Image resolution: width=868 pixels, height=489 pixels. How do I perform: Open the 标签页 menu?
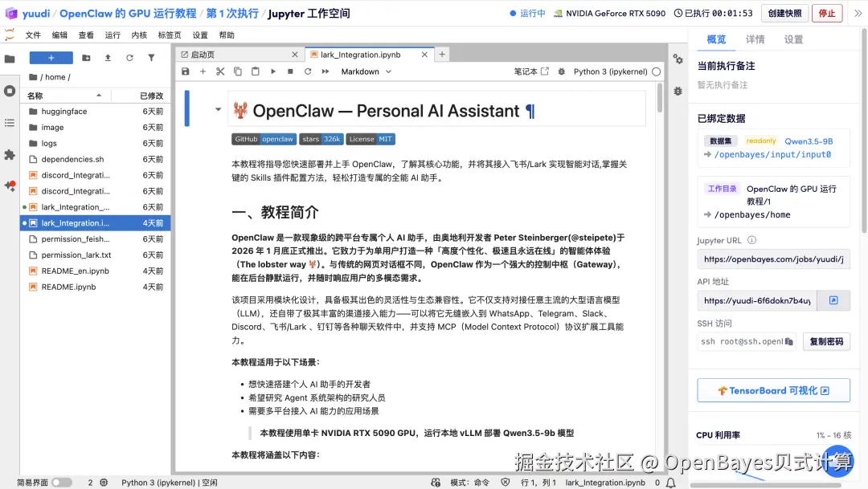(170, 35)
